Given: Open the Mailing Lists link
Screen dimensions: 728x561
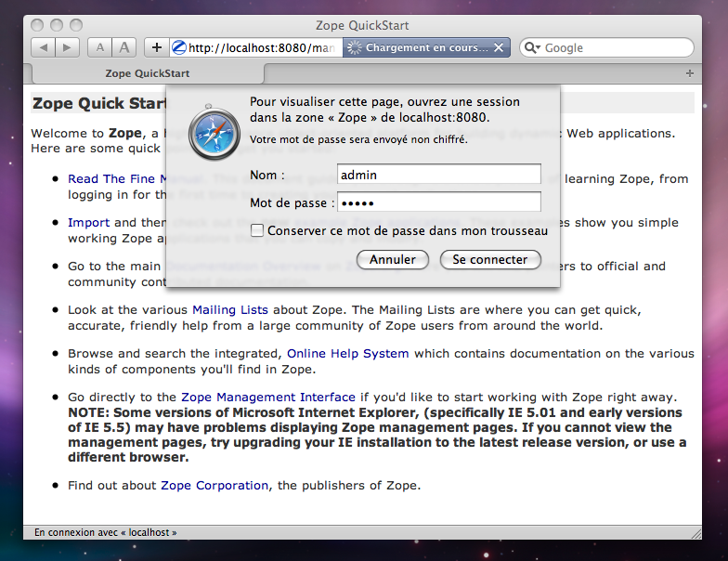Looking at the screenshot, I should point(230,310).
